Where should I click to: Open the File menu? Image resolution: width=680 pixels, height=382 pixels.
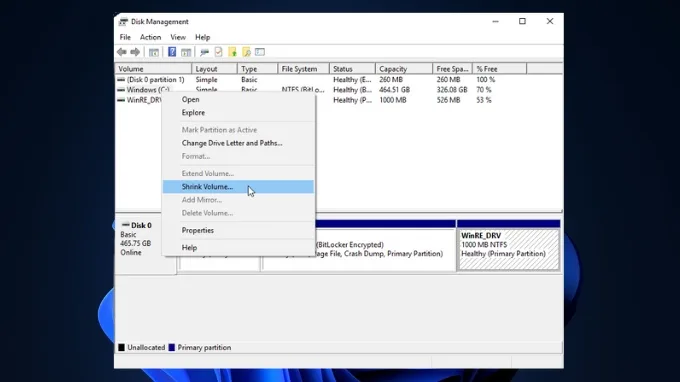[x=125, y=37]
